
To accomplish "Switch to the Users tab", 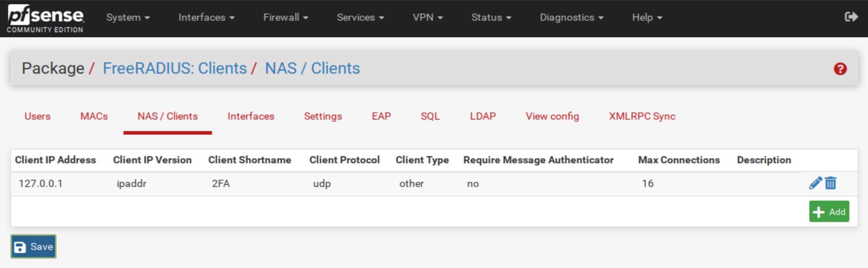I will click(x=37, y=116).
